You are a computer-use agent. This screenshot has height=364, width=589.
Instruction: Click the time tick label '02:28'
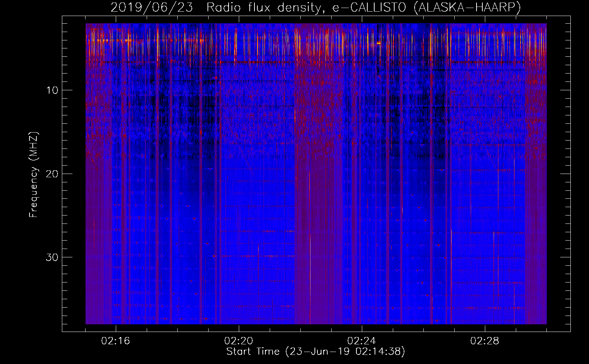(485, 341)
